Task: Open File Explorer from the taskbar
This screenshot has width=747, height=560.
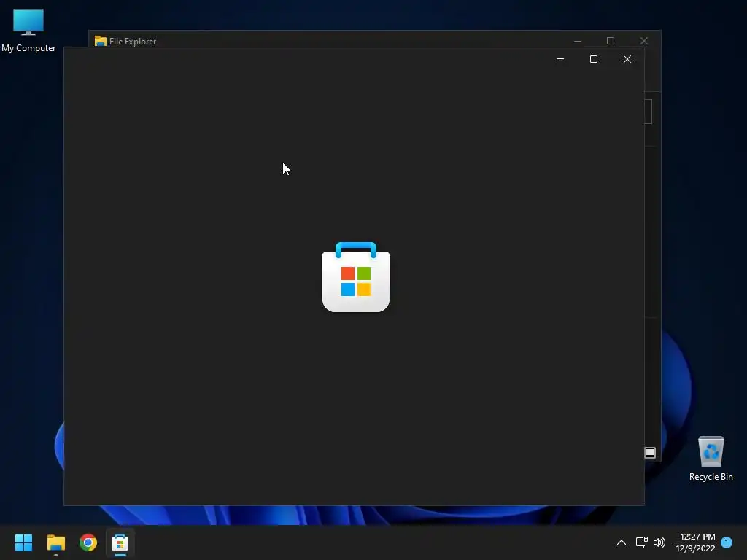Action: pyautogui.click(x=55, y=542)
